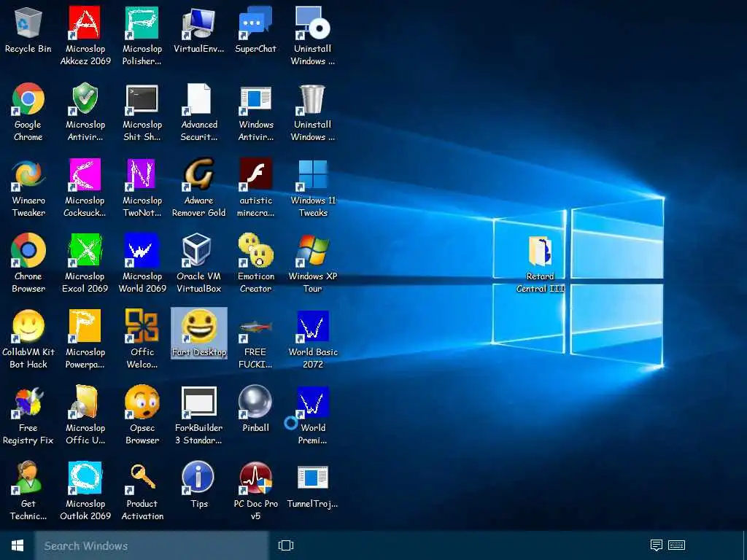
Task: Open the Action Center notifications icon
Action: tap(656, 545)
